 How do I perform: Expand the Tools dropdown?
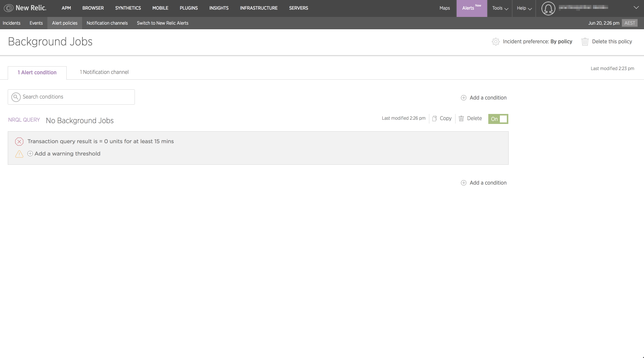pos(500,8)
